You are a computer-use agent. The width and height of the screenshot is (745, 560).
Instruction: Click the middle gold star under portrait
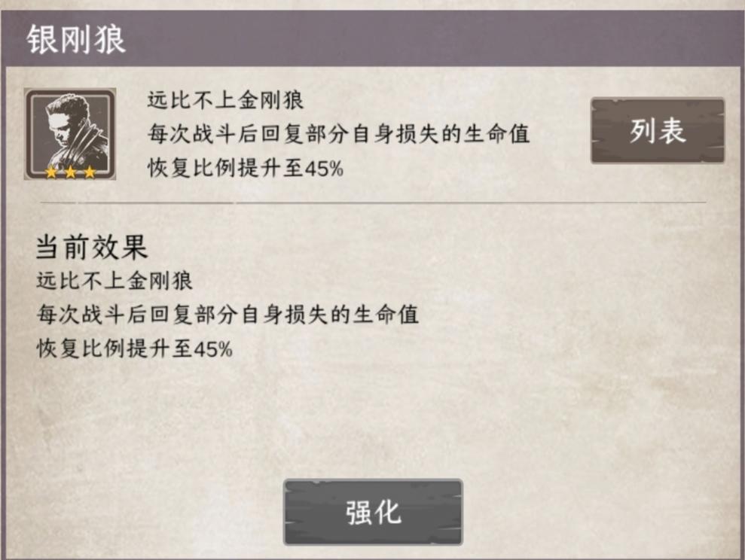70,172
